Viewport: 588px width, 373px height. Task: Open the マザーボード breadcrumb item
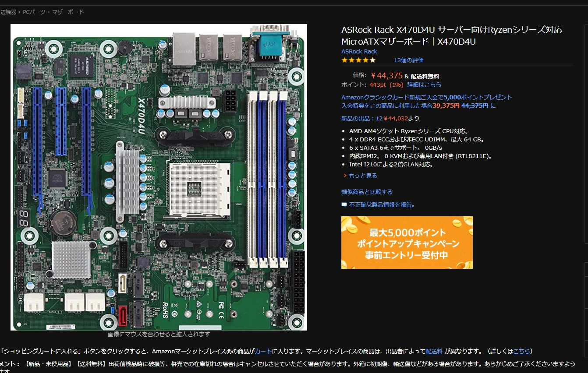point(68,12)
